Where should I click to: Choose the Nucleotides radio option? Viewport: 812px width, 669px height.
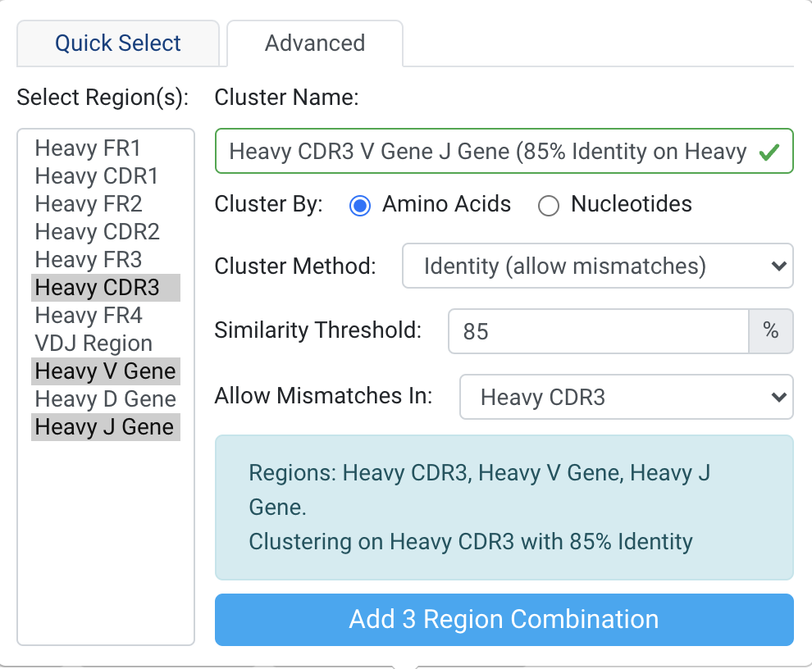pyautogui.click(x=548, y=205)
